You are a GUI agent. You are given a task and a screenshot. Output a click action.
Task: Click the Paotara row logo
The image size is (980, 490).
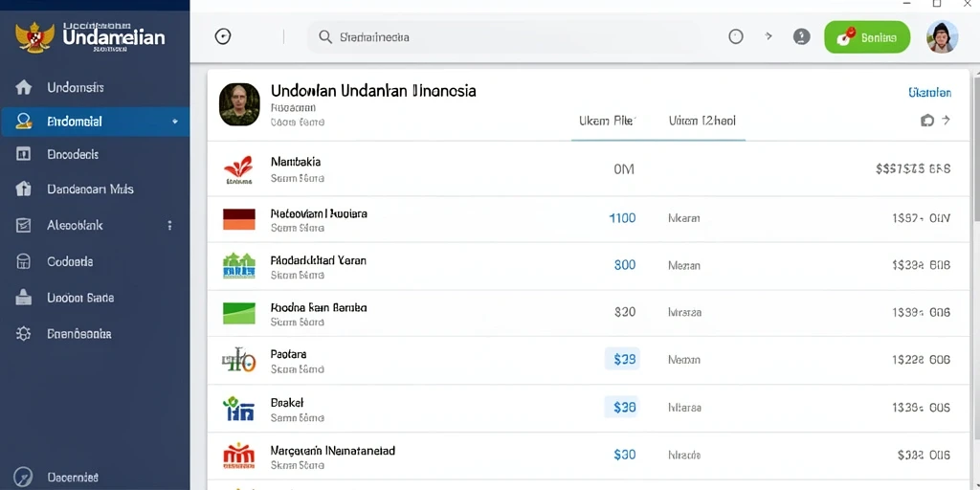[x=238, y=360]
